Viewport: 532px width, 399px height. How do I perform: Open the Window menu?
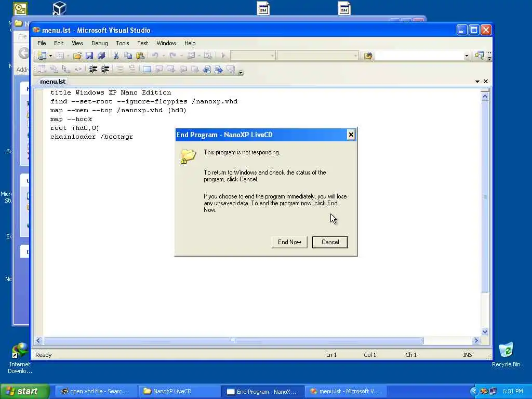[x=166, y=43]
